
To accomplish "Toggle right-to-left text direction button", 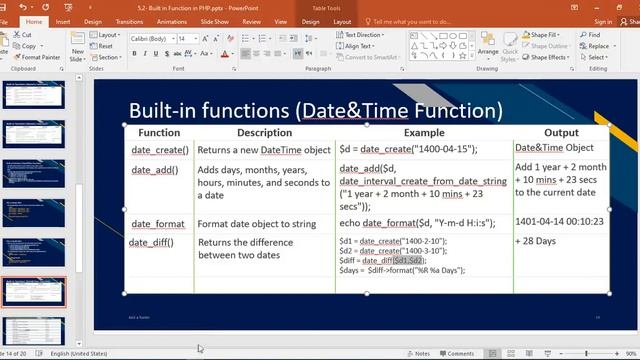I will pos(309,53).
